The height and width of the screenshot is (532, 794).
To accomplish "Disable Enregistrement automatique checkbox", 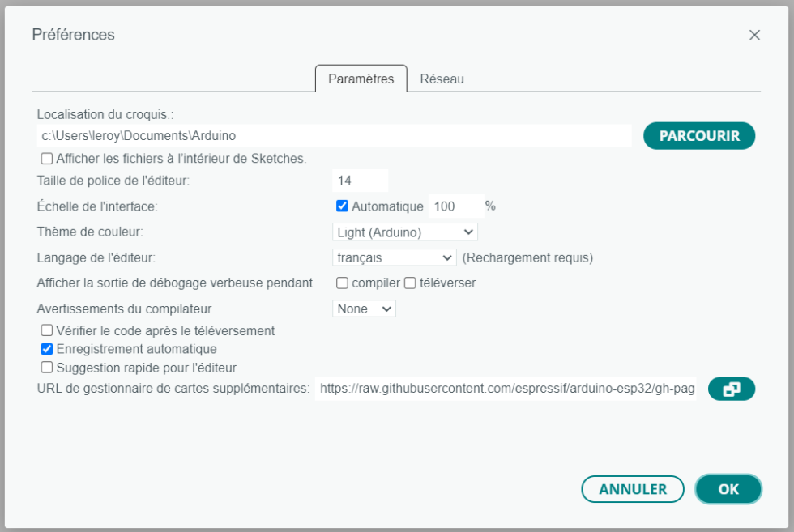I will [x=47, y=350].
